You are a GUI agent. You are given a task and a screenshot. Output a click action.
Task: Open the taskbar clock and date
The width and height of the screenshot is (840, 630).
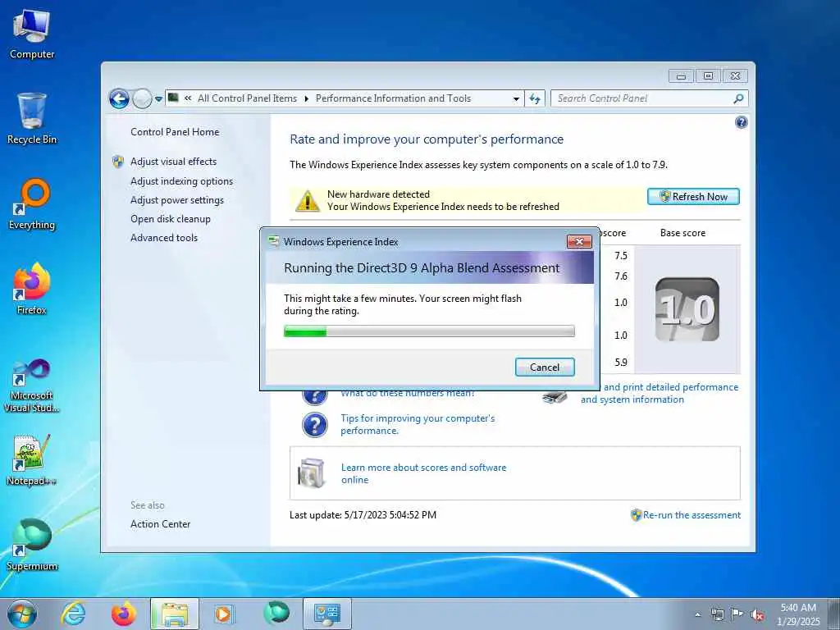[x=798, y=614]
